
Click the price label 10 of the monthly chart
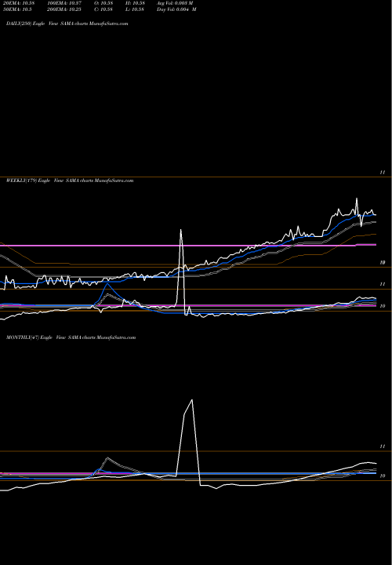click(383, 476)
